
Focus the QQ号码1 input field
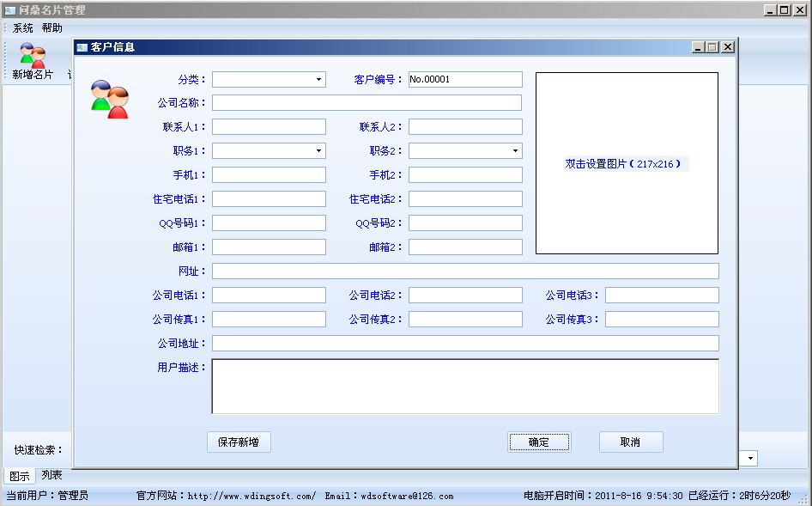pyautogui.click(x=269, y=223)
